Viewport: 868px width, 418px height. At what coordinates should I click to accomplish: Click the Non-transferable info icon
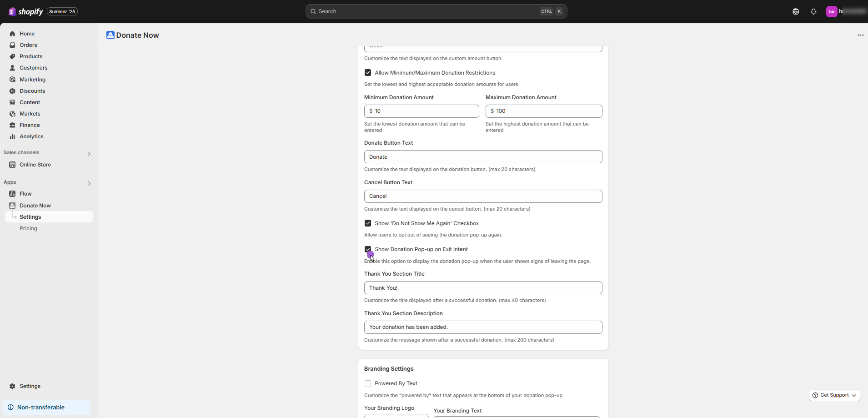click(x=10, y=408)
